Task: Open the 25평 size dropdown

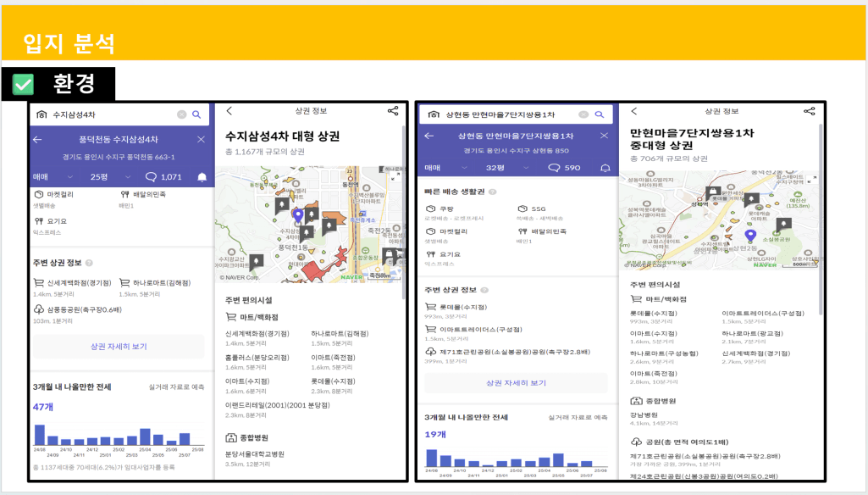Action: point(110,177)
